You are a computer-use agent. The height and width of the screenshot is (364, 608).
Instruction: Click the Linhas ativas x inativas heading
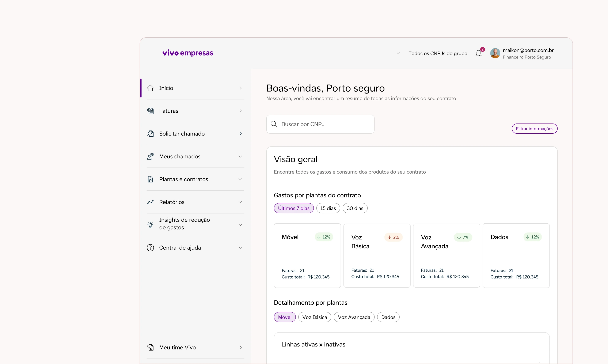(x=313, y=344)
